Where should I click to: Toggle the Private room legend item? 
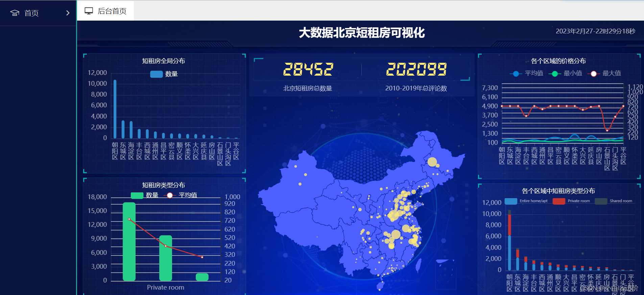click(x=571, y=201)
